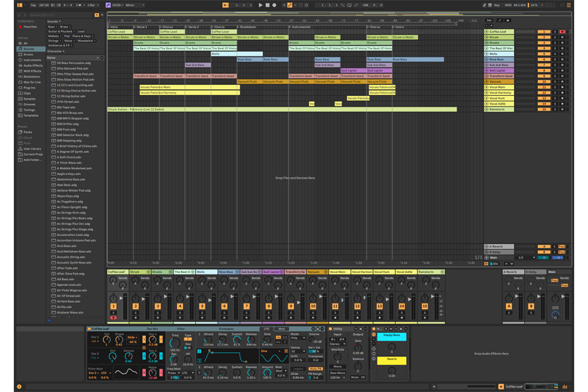
Task: Toggle mixer track activator 7
Action: point(246,306)
